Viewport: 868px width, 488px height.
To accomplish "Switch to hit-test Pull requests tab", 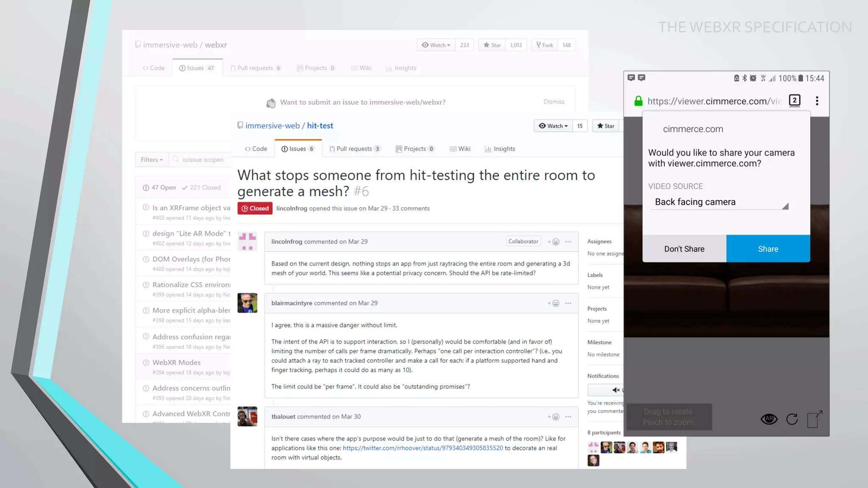I will point(354,149).
